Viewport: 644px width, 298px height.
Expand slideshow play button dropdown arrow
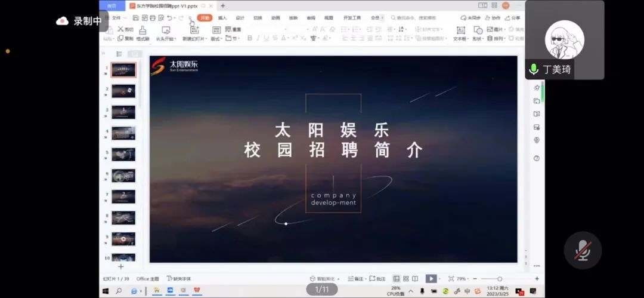[x=439, y=279]
